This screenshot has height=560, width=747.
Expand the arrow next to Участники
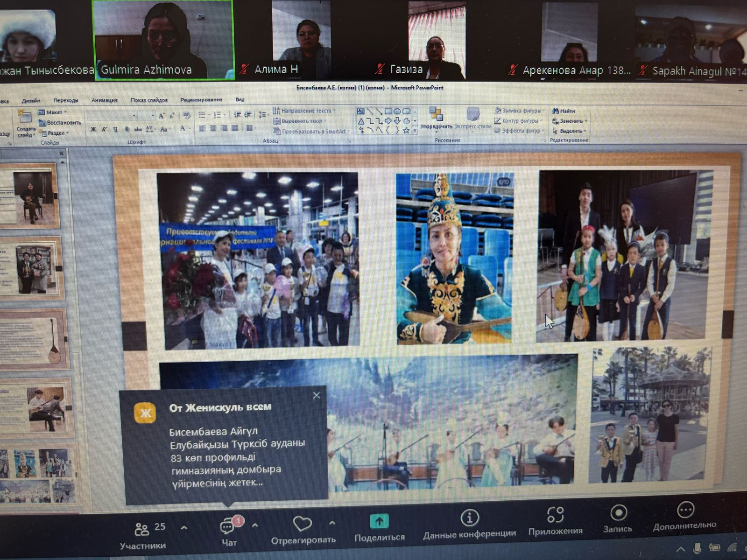pos(184,528)
